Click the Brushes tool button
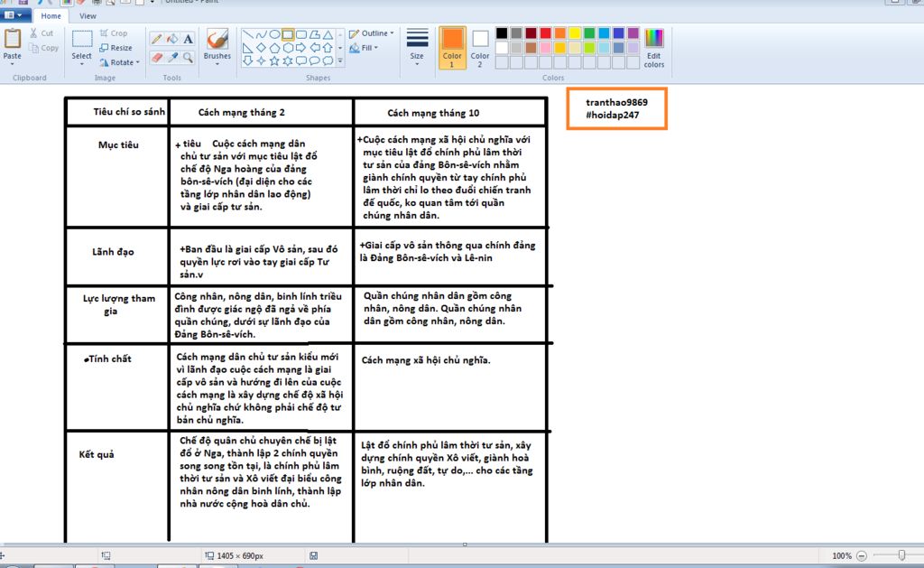The height and width of the screenshot is (568, 924). point(217,43)
